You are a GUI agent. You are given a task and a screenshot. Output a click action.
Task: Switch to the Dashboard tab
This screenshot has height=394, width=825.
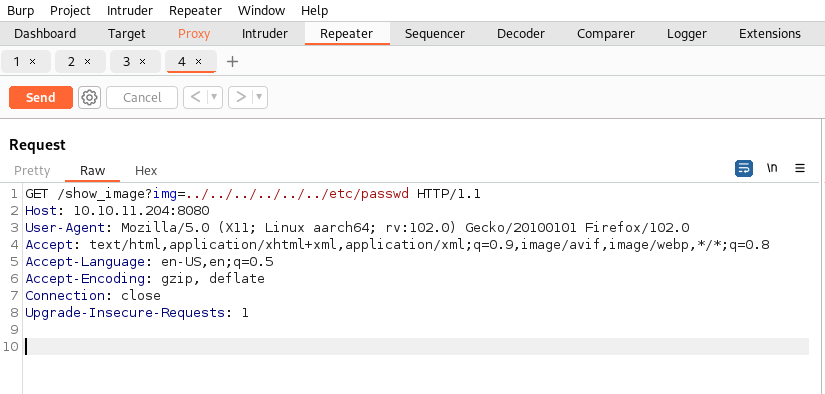pyautogui.click(x=45, y=34)
